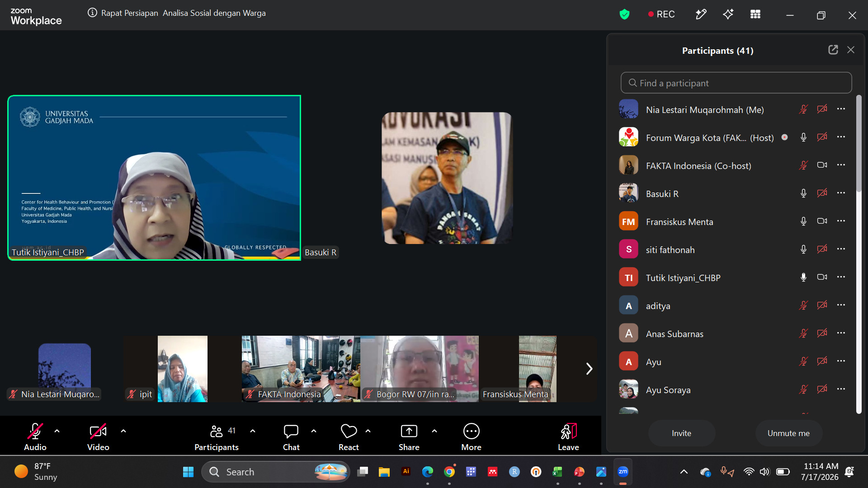Change layout with the grid view icon
The height and width of the screenshot is (488, 868).
pyautogui.click(x=755, y=14)
